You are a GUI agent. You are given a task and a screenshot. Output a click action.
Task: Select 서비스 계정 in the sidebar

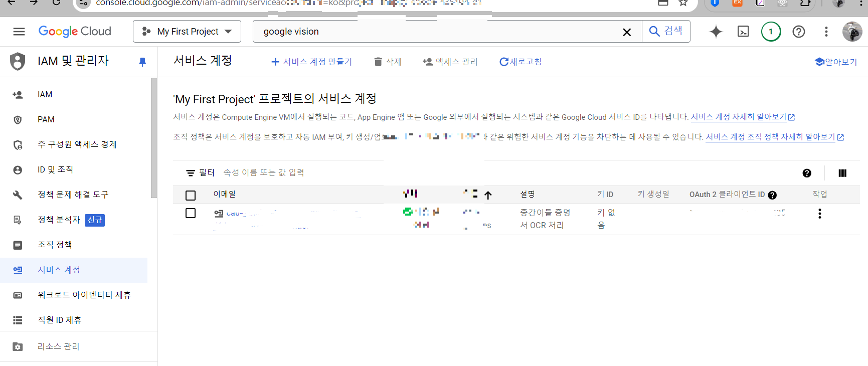tap(74, 270)
